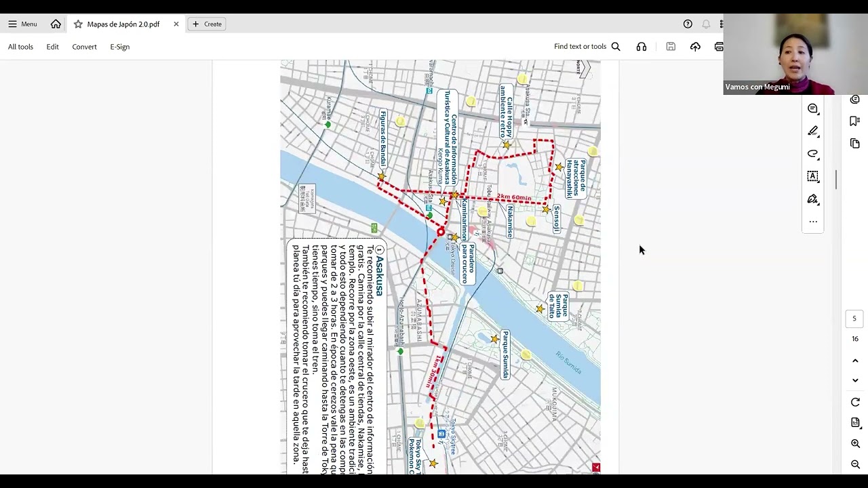Zoom in on the document
Screen dimensions: 868x488
[x=855, y=443]
